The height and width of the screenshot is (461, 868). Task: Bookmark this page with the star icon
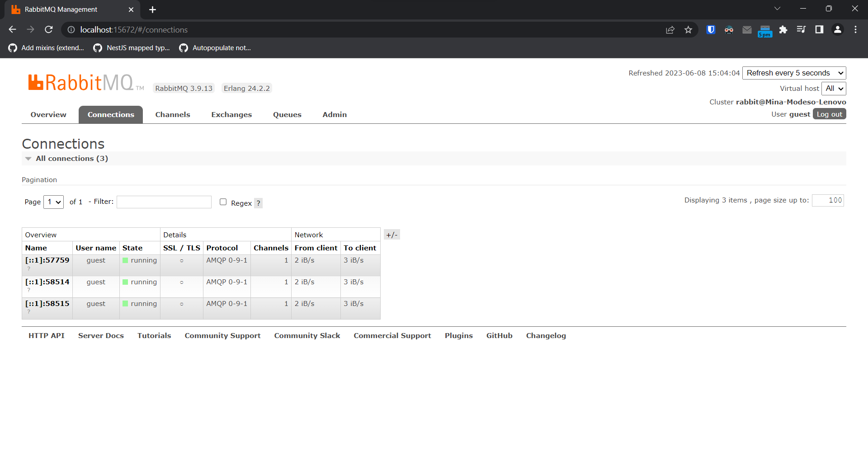point(688,29)
